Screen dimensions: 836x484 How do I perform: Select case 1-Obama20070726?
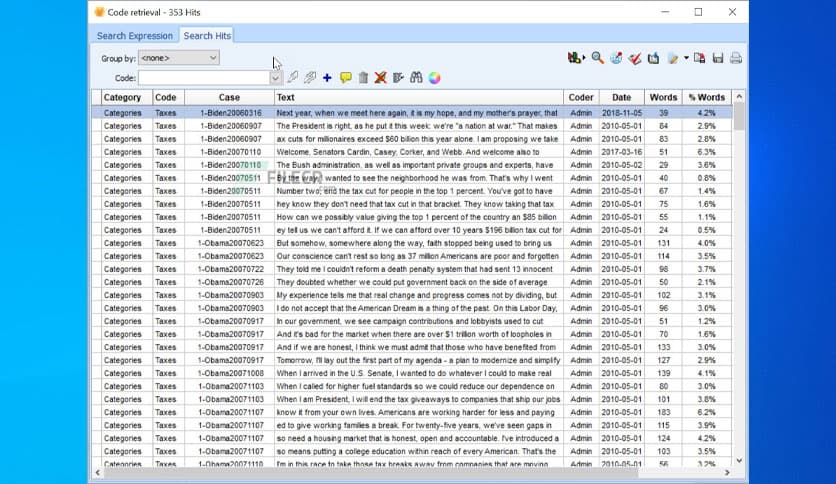click(230, 282)
